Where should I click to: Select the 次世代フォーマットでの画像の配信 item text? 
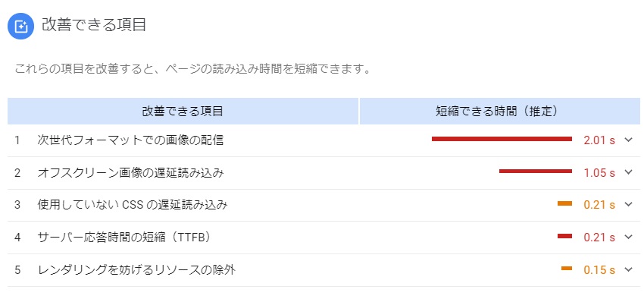tap(130, 140)
